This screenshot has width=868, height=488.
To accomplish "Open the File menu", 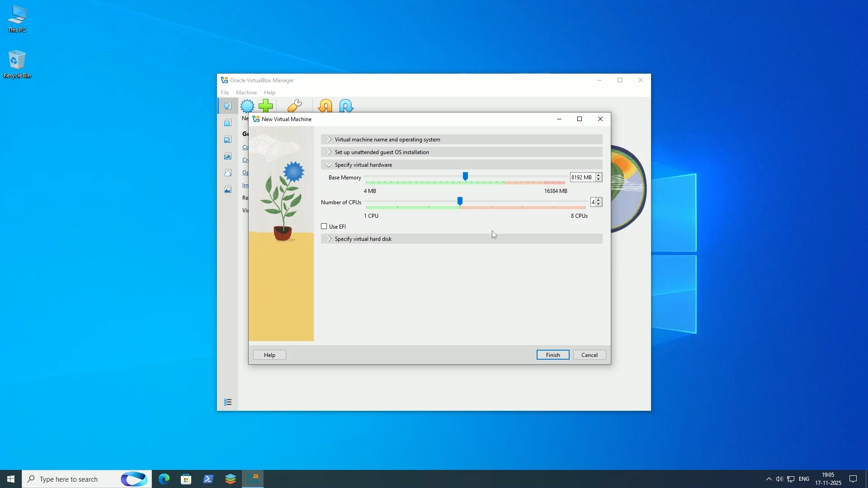I will (225, 92).
